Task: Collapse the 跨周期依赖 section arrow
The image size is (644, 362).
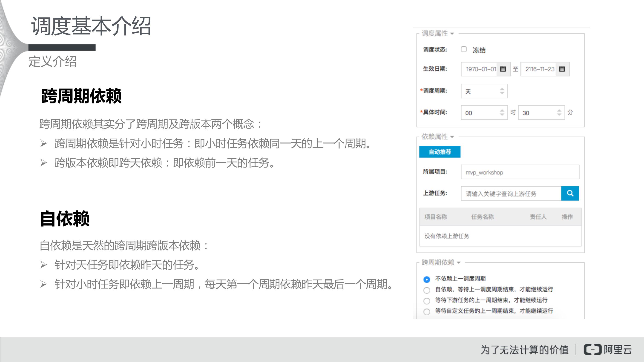Action: [458, 262]
